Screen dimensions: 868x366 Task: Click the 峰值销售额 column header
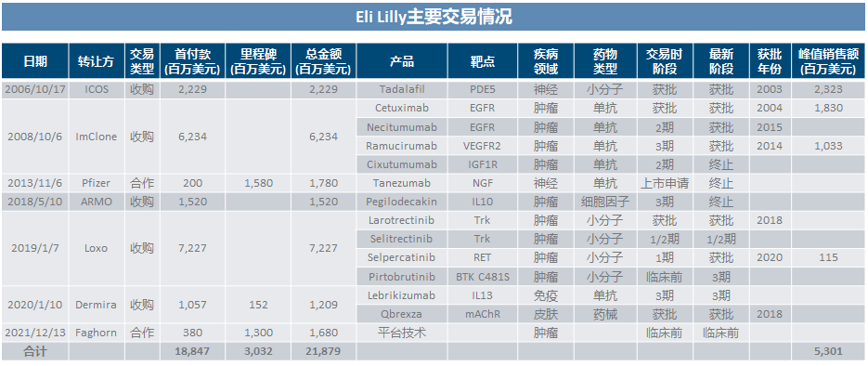coord(828,61)
